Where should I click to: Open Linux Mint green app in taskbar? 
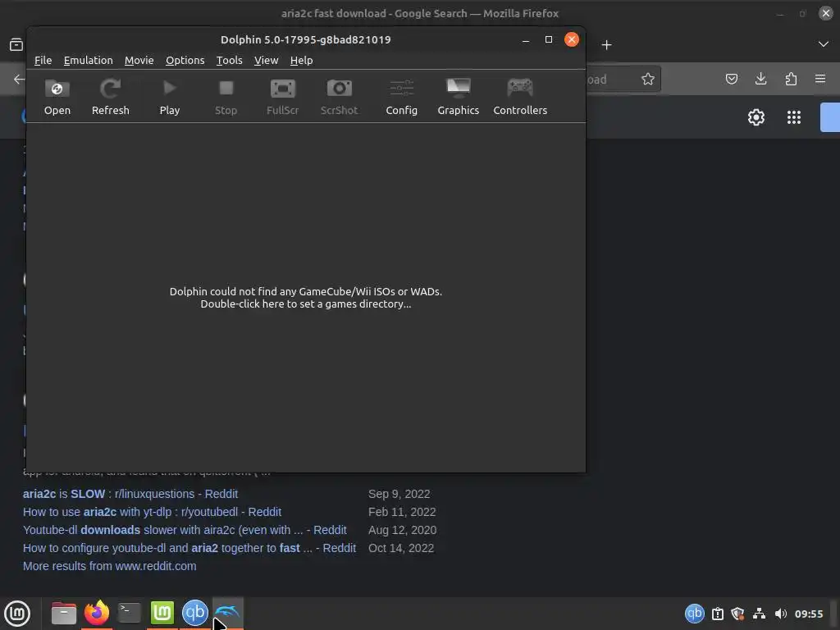pos(162,614)
